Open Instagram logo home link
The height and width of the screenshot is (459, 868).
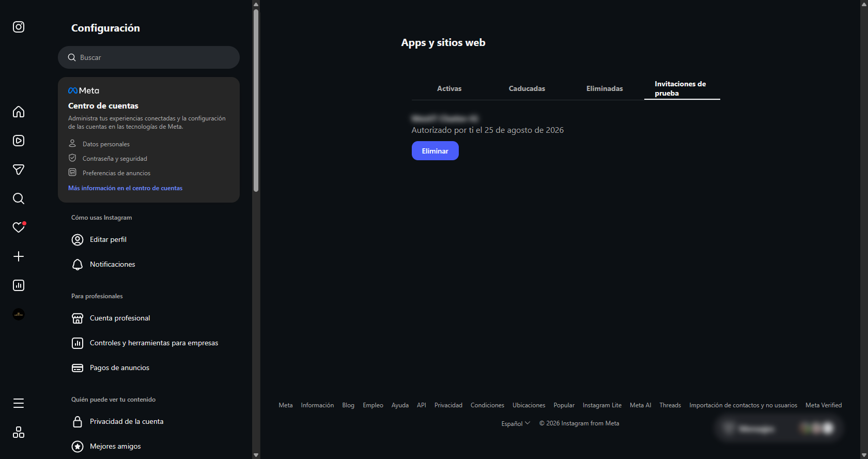[19, 27]
